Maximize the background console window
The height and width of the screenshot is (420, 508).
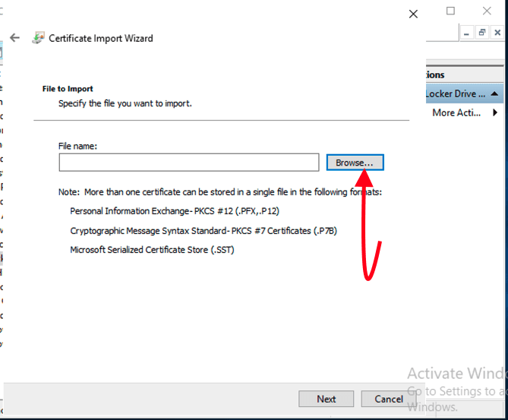450,11
